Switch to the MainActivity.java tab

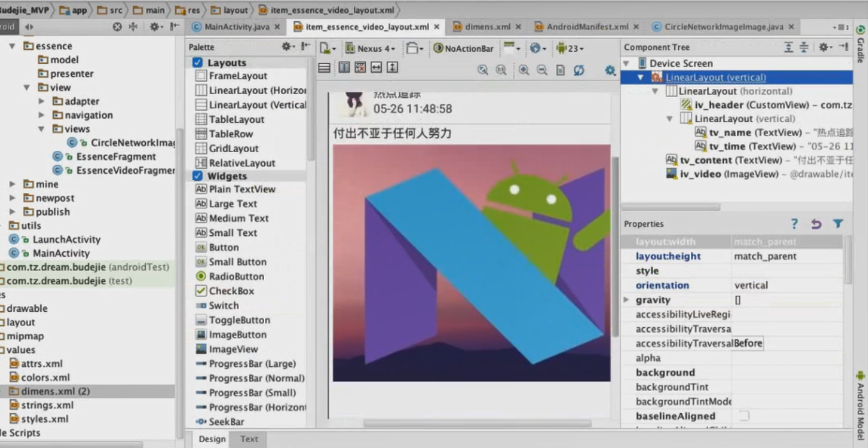click(236, 27)
